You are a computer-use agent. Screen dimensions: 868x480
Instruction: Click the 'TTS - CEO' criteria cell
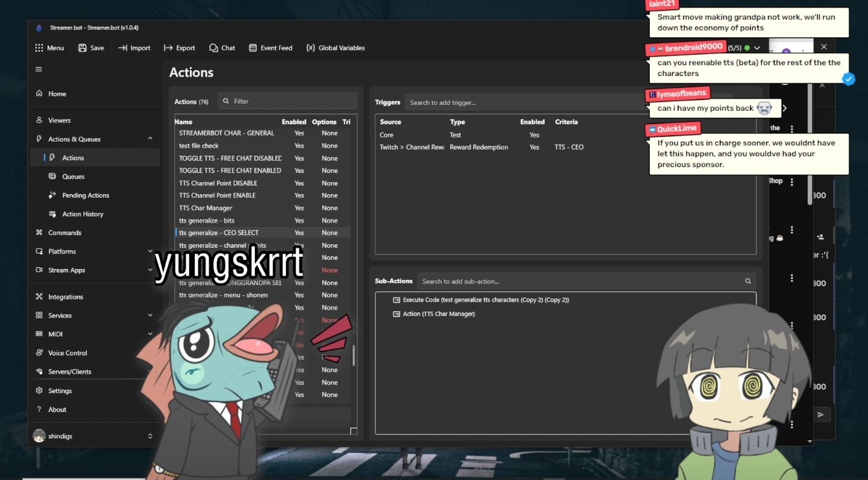coord(569,147)
